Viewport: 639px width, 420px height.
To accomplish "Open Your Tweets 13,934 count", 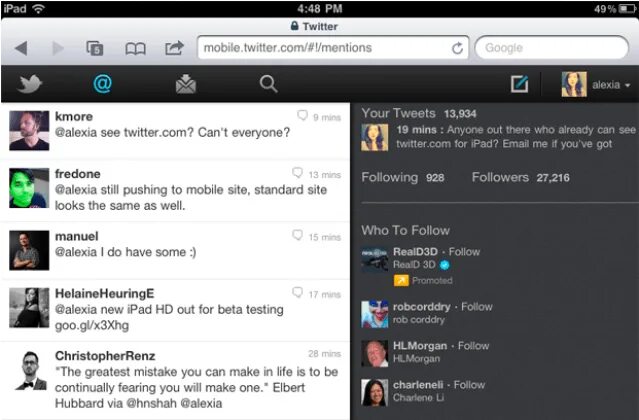I will (x=419, y=113).
